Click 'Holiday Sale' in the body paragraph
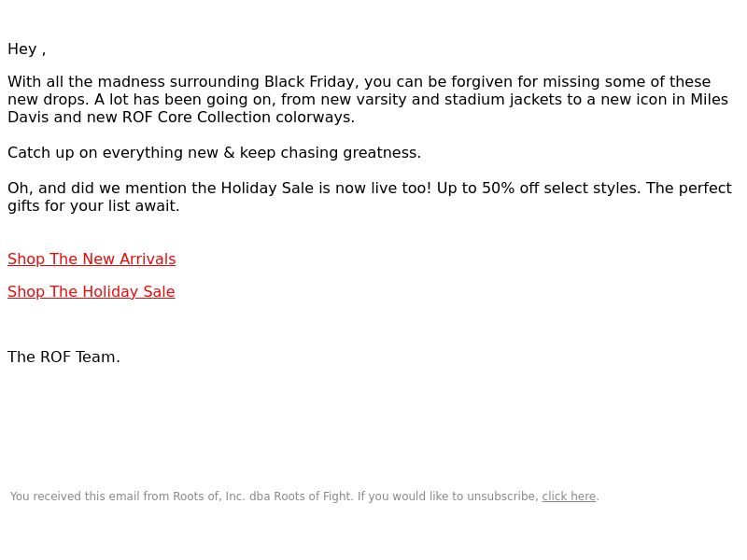This screenshot has width=747, height=560. click(x=267, y=189)
